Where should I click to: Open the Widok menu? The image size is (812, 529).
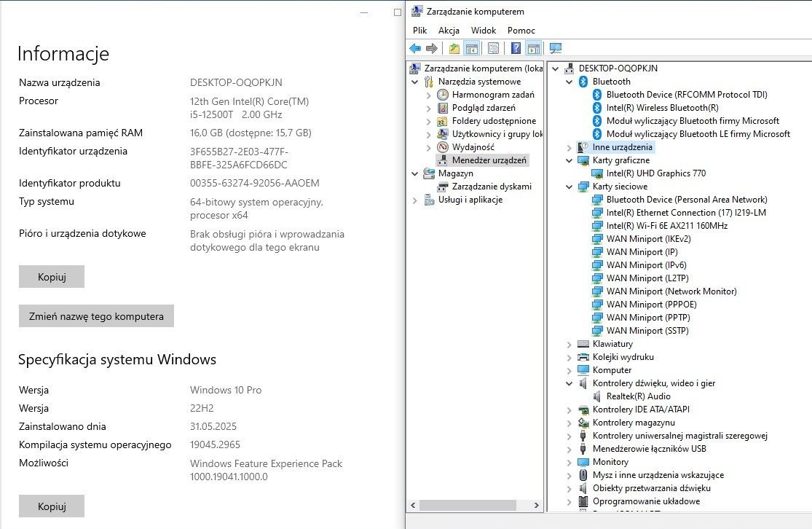tap(483, 31)
